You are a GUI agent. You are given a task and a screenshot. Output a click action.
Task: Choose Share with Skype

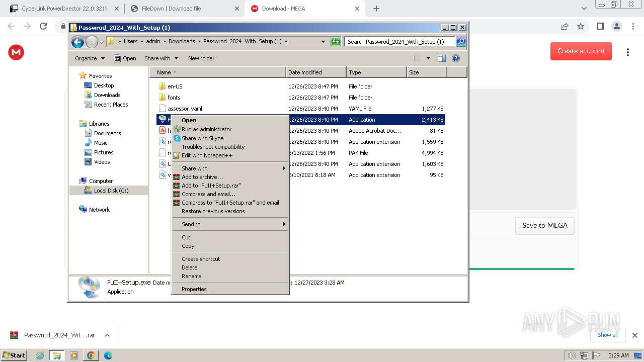pyautogui.click(x=230, y=138)
